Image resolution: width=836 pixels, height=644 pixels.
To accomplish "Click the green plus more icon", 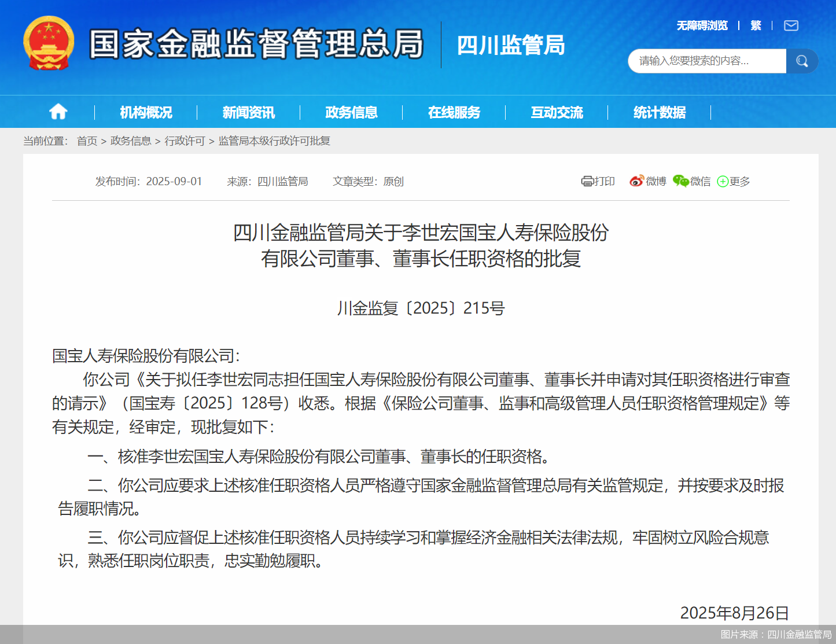I will pos(723,182).
